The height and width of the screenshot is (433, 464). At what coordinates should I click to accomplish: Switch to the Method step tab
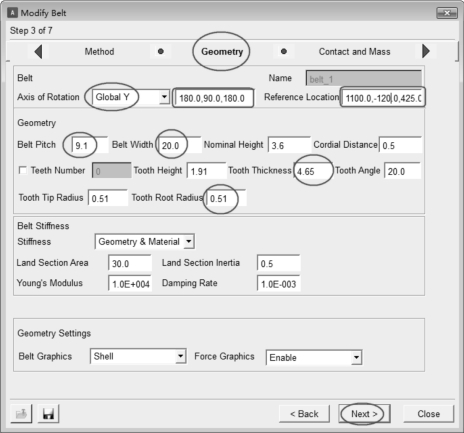click(x=99, y=52)
